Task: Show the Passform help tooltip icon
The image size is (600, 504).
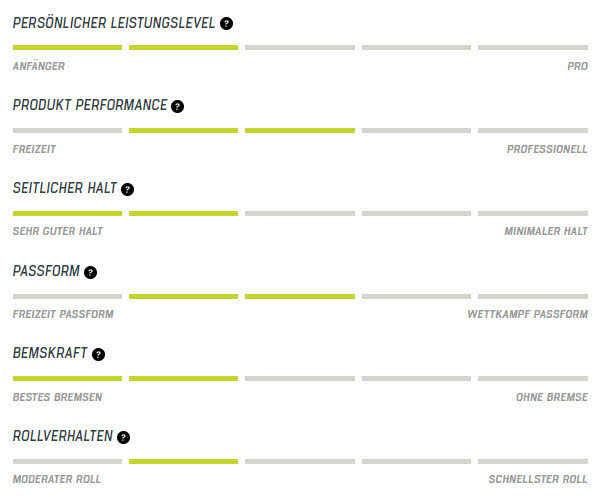Action: 90,272
